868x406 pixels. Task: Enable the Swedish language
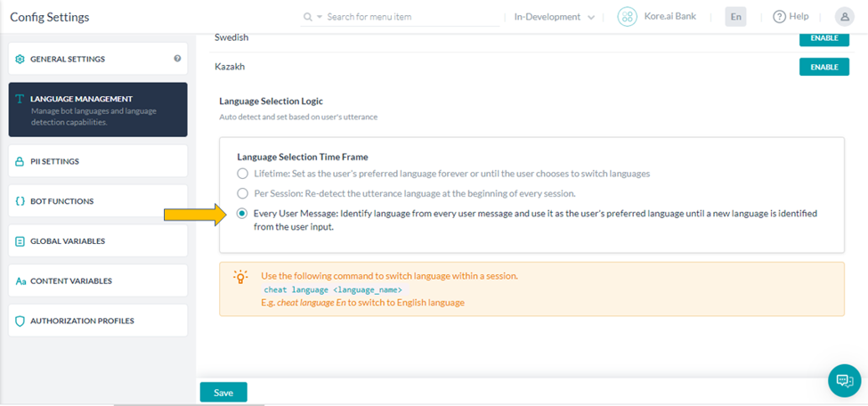[x=823, y=38]
